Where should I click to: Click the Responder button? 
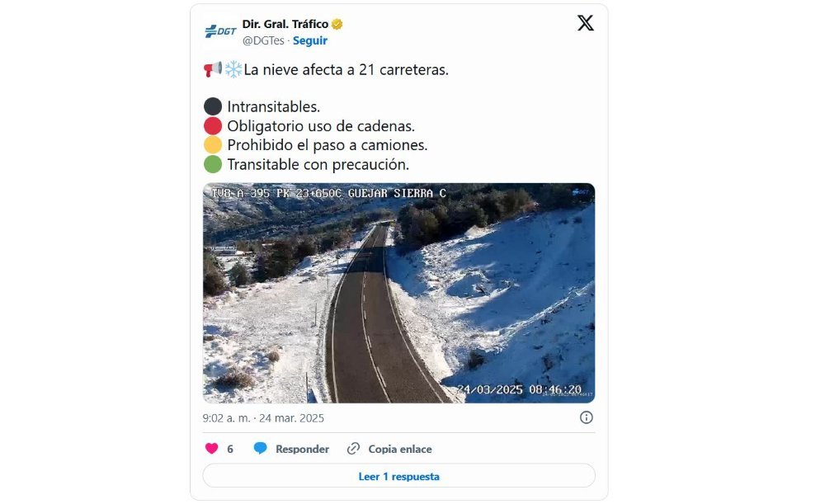(x=302, y=449)
